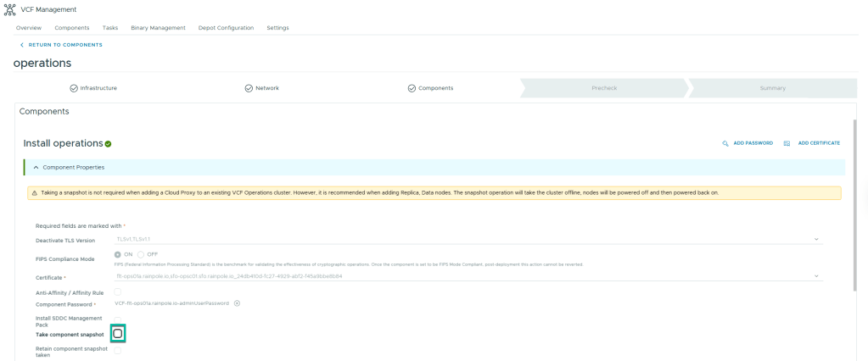868x361 pixels.
Task: Go back via Return to Components link
Action: coord(60,45)
